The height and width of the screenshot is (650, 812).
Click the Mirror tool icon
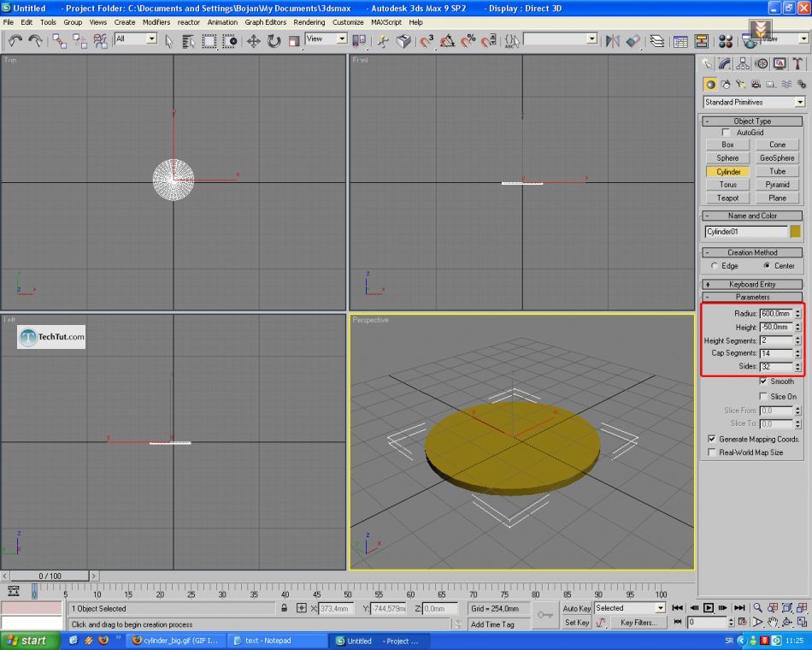pos(612,41)
